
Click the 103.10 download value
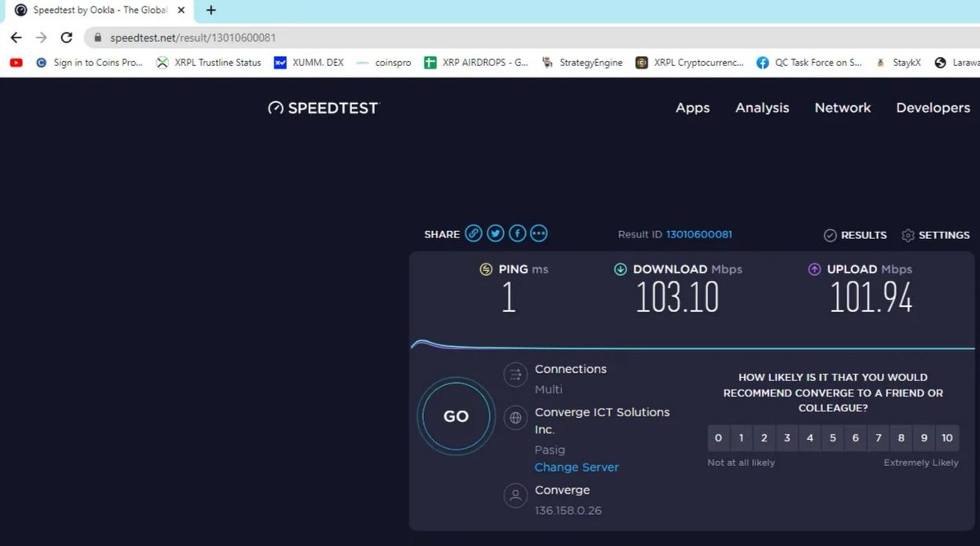(677, 297)
